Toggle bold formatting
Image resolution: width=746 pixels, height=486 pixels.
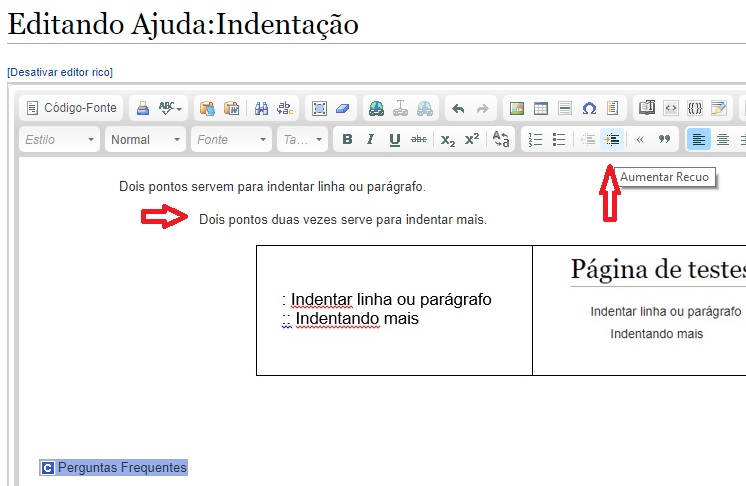click(x=347, y=139)
